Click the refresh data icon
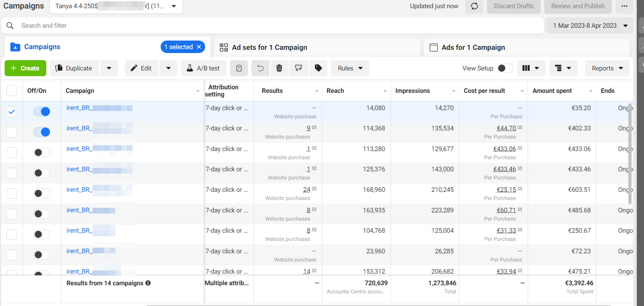This screenshot has width=644, height=306. (474, 6)
